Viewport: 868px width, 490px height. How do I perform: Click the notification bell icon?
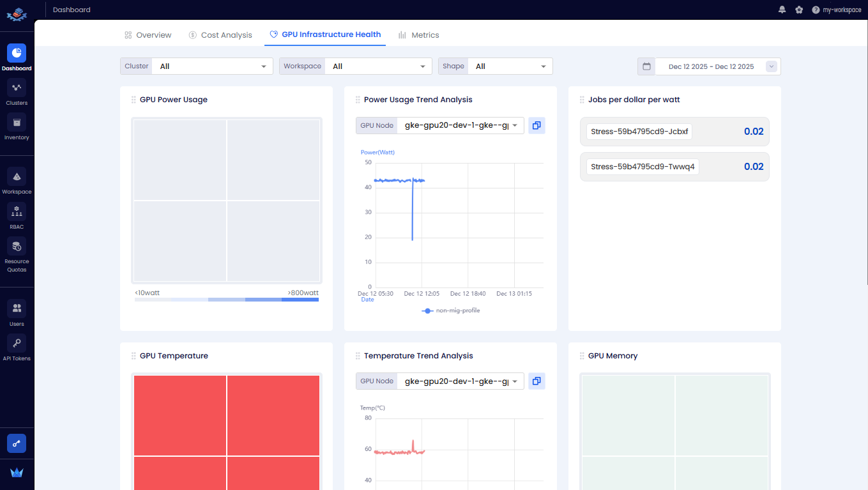click(x=782, y=10)
